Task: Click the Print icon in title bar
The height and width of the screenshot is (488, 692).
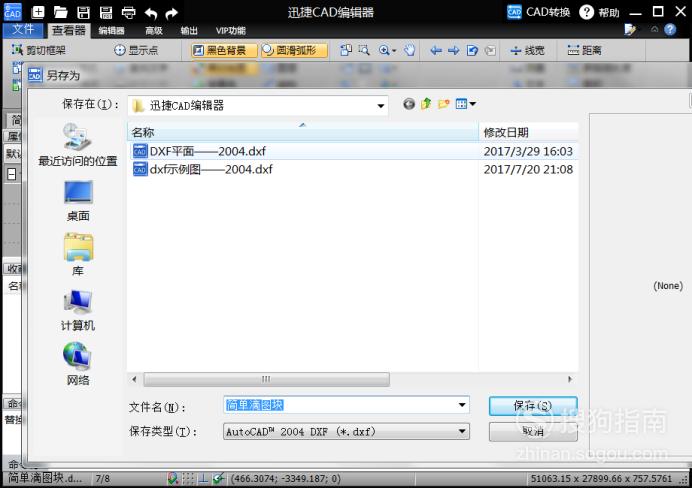Action: coord(128,12)
